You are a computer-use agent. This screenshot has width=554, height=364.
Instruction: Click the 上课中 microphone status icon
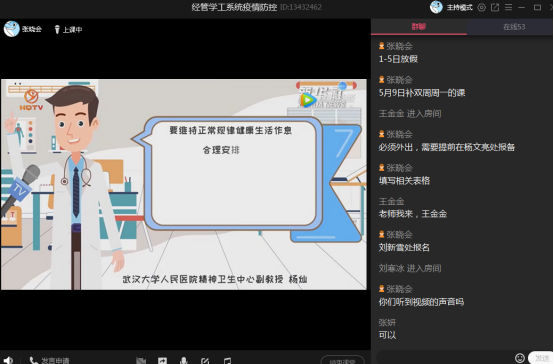[x=57, y=29]
